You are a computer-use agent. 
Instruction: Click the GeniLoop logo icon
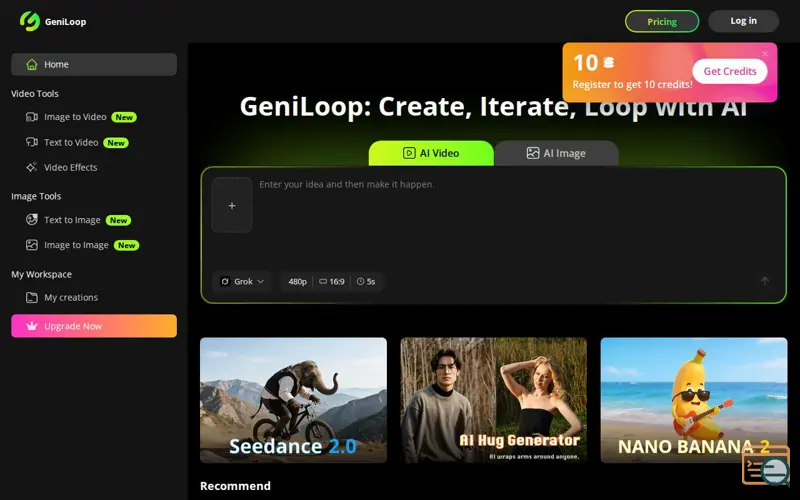coord(30,21)
